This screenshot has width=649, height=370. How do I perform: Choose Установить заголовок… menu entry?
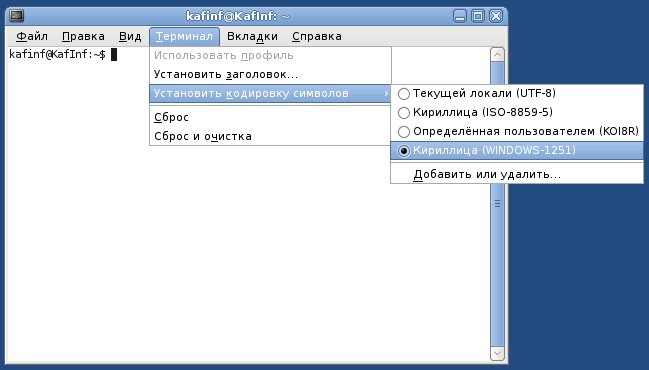(x=270, y=74)
